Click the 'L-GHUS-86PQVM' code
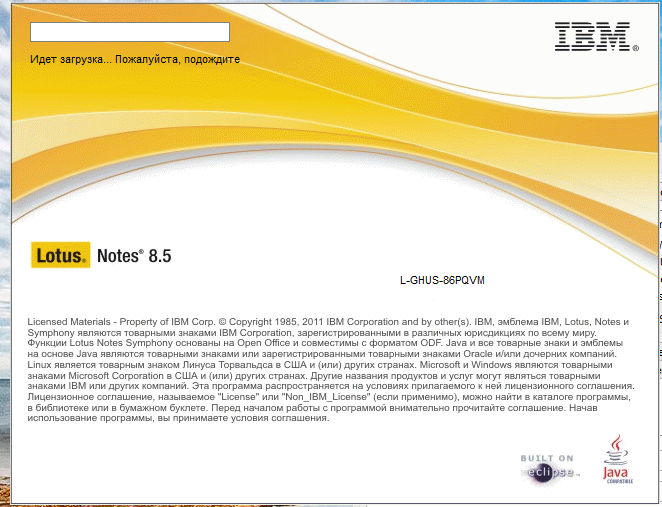This screenshot has height=507, width=662. tap(442, 280)
